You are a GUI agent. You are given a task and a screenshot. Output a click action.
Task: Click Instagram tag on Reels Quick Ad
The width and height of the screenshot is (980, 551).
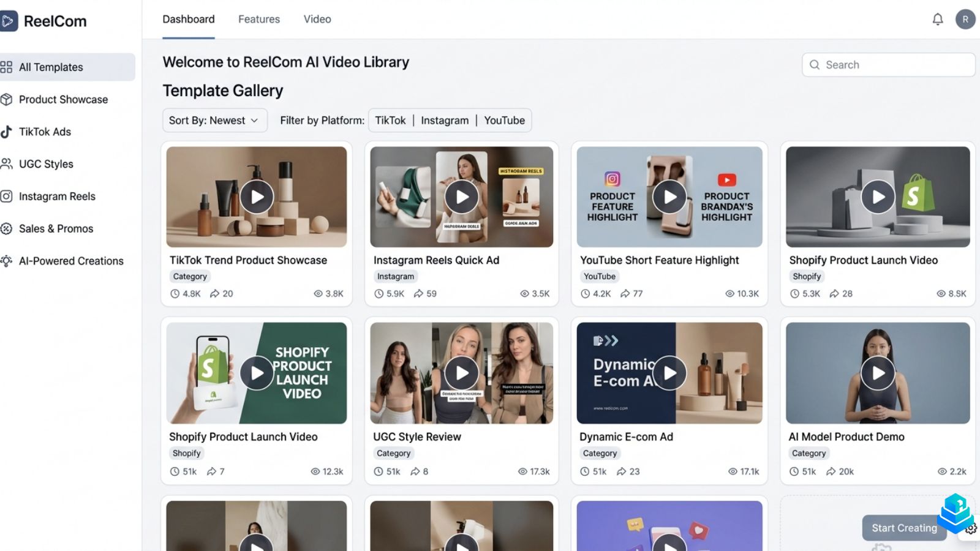point(396,277)
